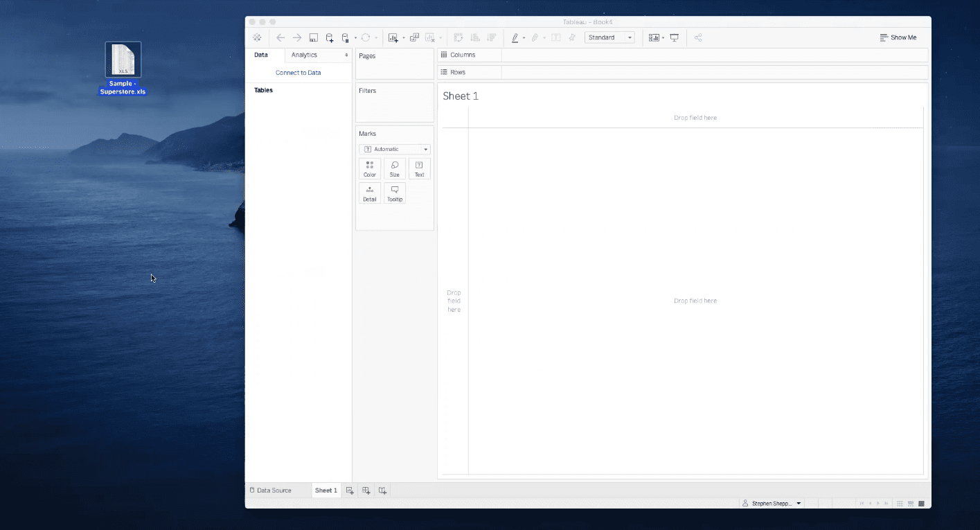Viewport: 980px width, 530px height.
Task: Open the Size shelf in the Marks card
Action: pyautogui.click(x=394, y=168)
